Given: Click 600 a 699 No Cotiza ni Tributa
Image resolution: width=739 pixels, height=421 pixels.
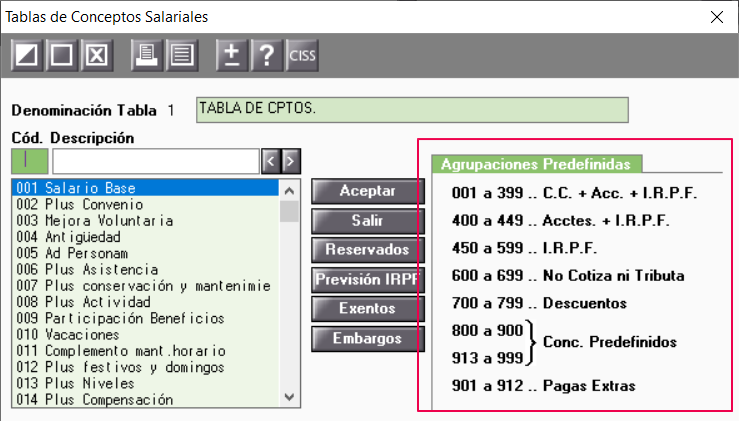Looking at the screenshot, I should pyautogui.click(x=568, y=275).
